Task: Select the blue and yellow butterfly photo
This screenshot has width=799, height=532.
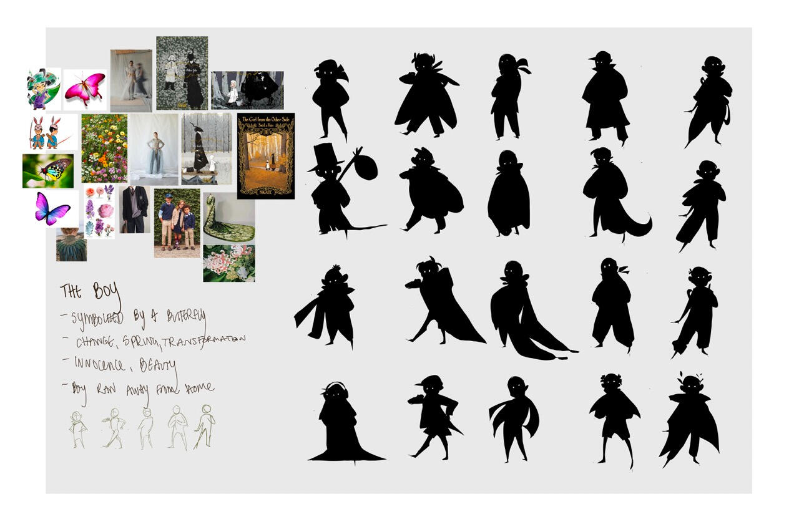Action: (x=47, y=171)
